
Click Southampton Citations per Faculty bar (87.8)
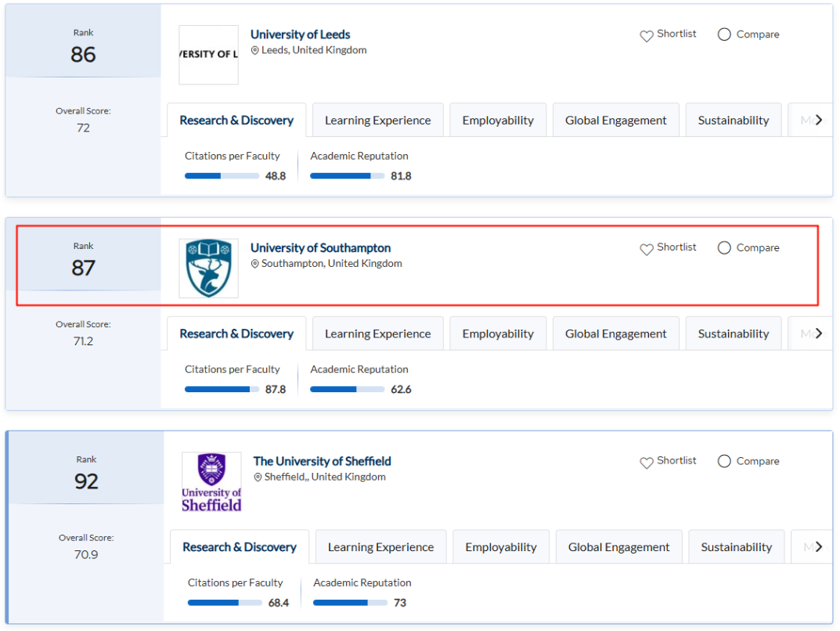click(222, 389)
